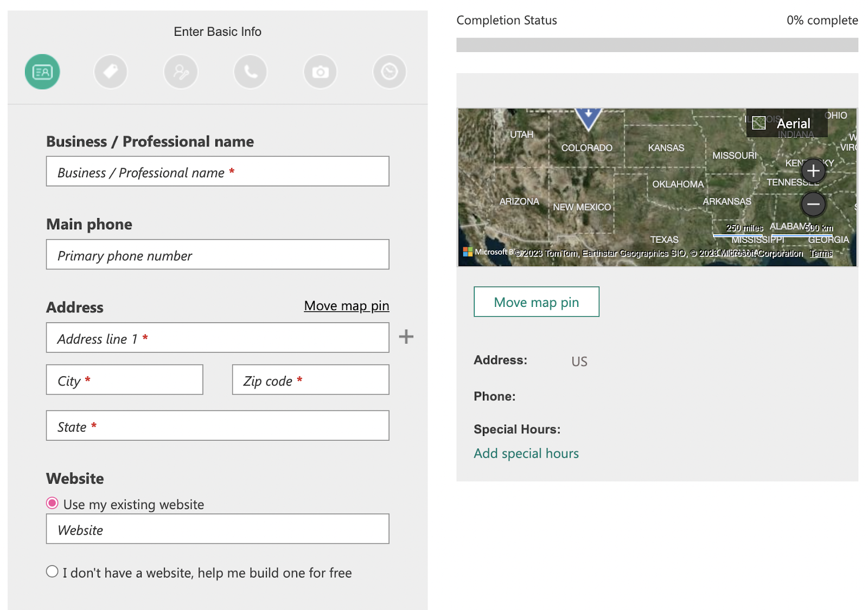Image resolution: width=868 pixels, height=610 pixels.
Task: Click the completion status progress bar
Action: [657, 44]
